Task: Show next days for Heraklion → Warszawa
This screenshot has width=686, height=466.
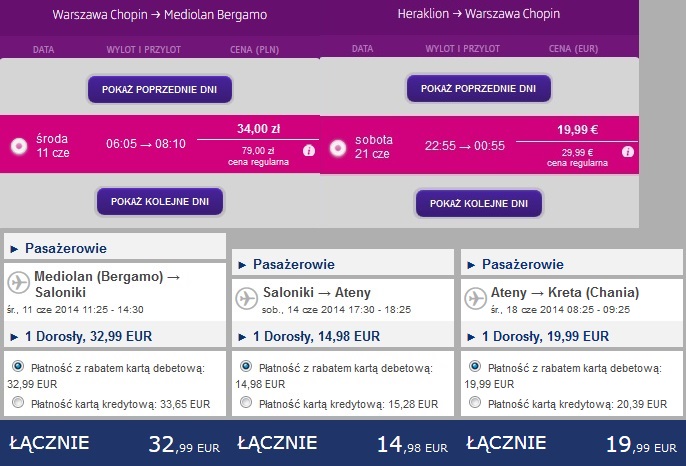Action: coord(479,203)
